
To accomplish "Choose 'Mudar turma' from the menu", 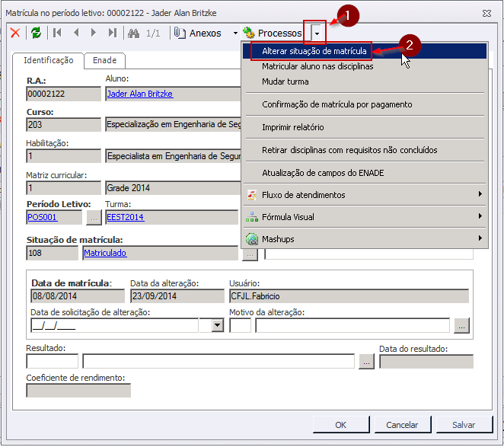I will tap(285, 81).
